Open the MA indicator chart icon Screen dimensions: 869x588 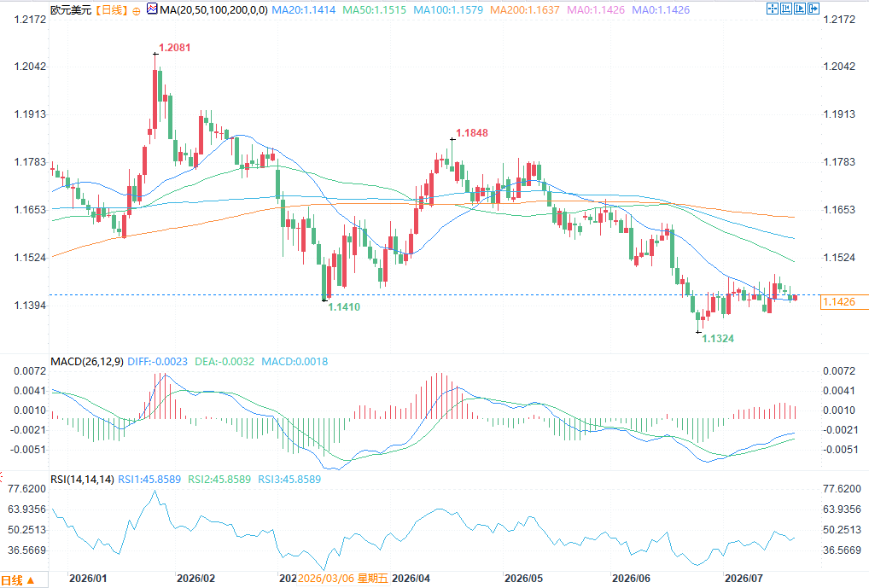152,9
